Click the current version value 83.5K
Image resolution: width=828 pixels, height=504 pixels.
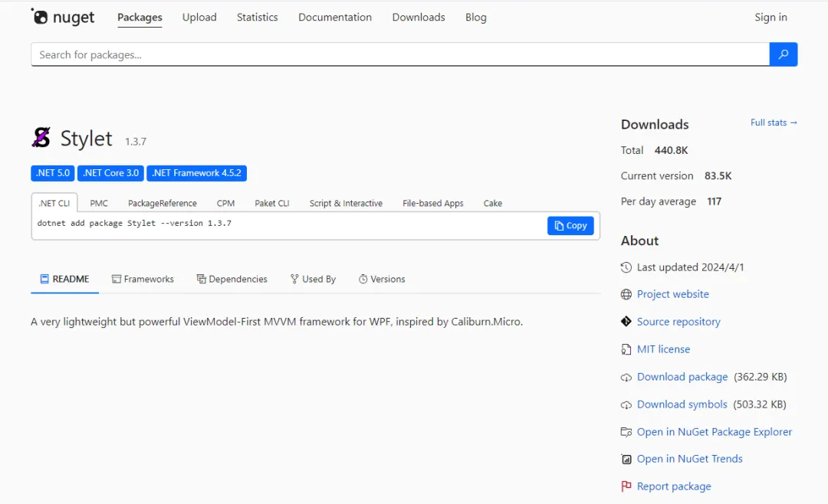[x=718, y=175]
